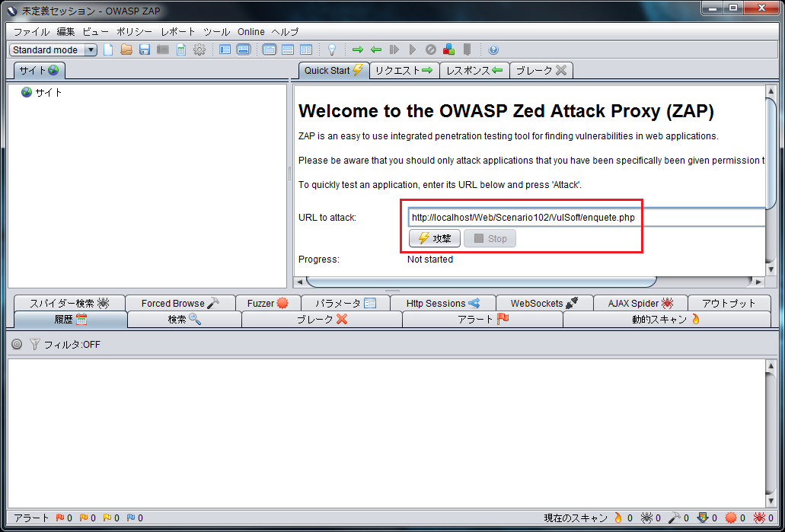Open the Http Sessions tab
The image size is (785, 532).
[443, 303]
